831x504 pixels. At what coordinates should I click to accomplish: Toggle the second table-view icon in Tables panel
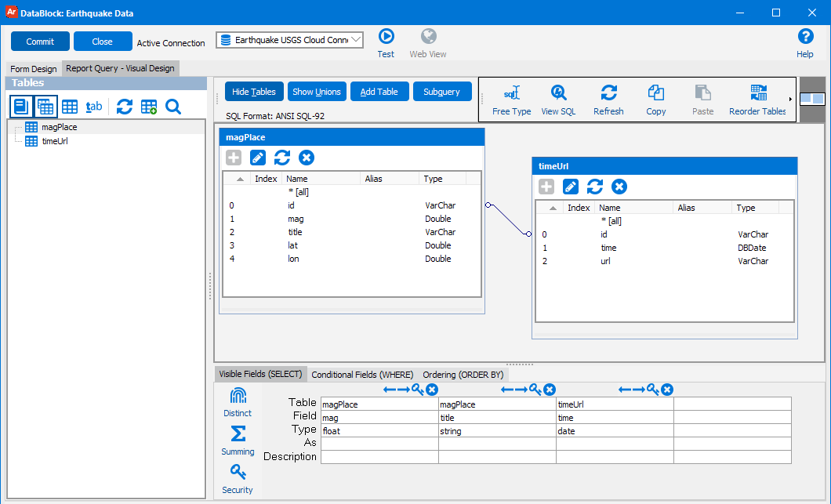pos(45,107)
